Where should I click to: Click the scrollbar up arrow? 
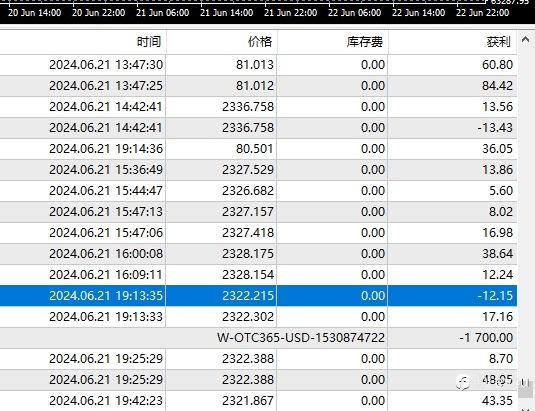click(x=525, y=40)
